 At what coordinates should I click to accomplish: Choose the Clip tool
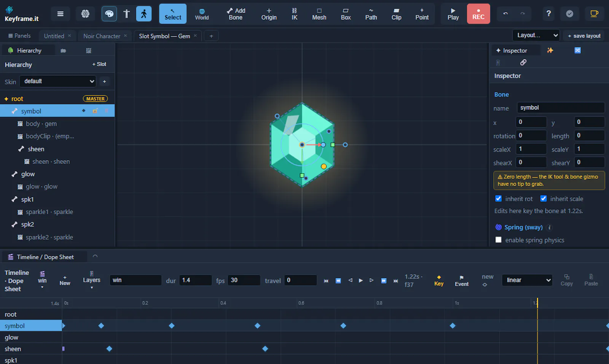[x=396, y=14]
